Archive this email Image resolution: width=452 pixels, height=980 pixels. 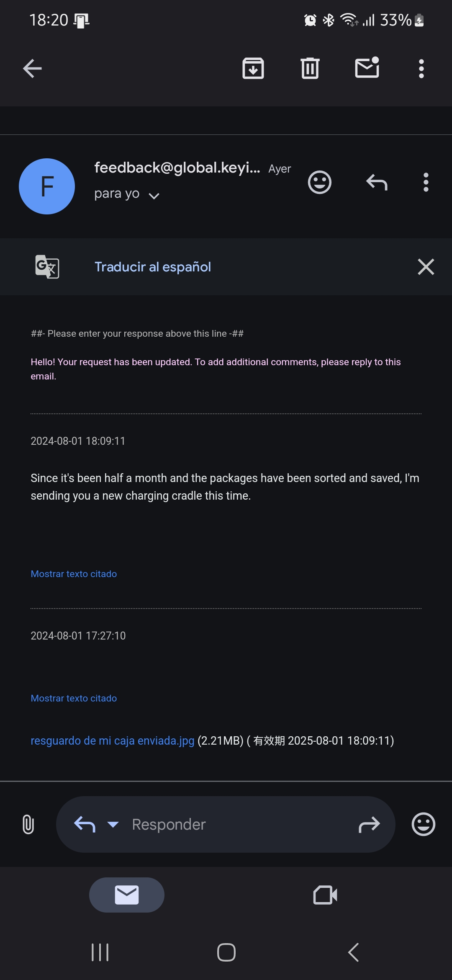click(x=253, y=68)
